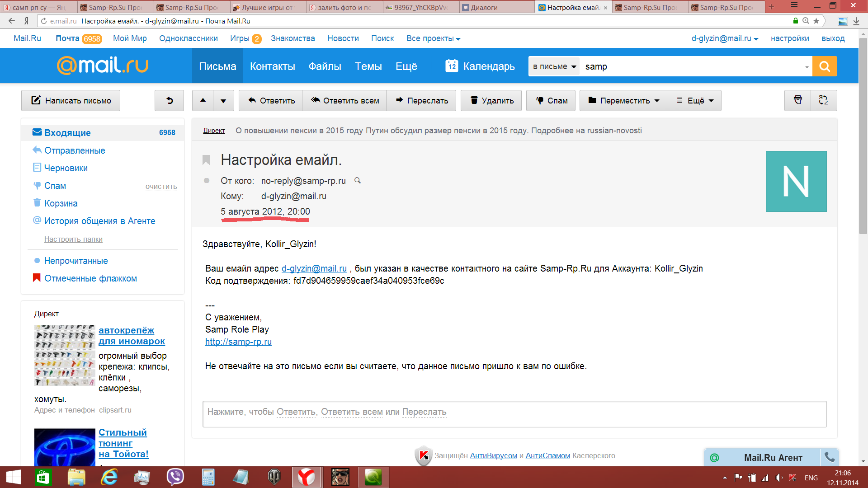Click the Переслать button
The height and width of the screenshot is (488, 868).
[x=421, y=100]
